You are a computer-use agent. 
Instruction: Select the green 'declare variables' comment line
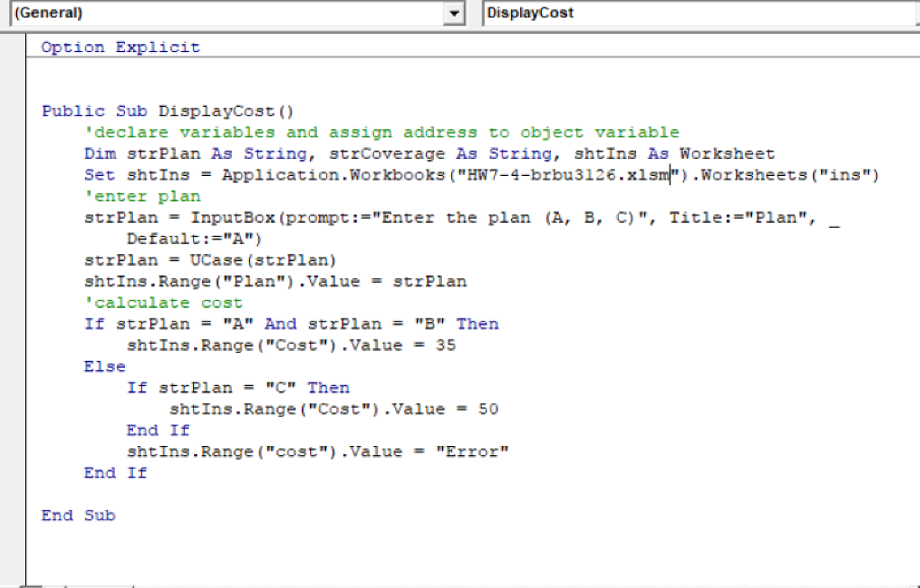[x=381, y=133]
